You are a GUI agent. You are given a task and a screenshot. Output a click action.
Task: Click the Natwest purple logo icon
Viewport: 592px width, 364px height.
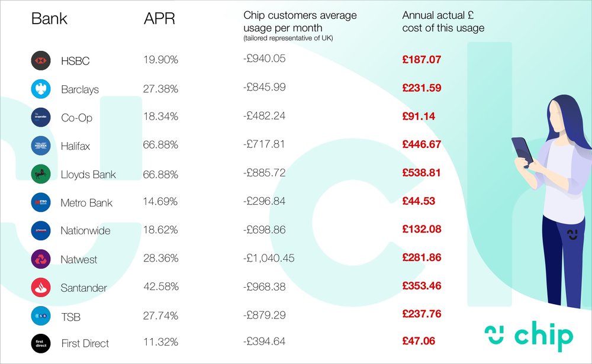point(41,259)
